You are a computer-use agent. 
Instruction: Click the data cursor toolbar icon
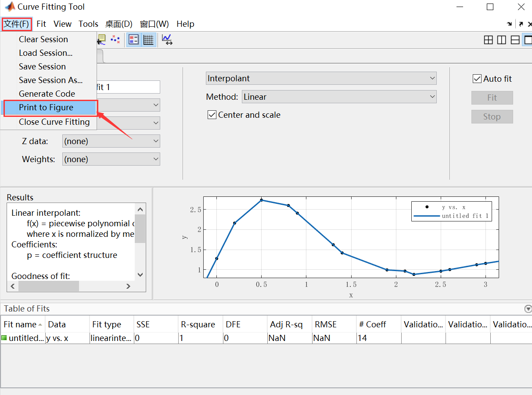(x=101, y=40)
